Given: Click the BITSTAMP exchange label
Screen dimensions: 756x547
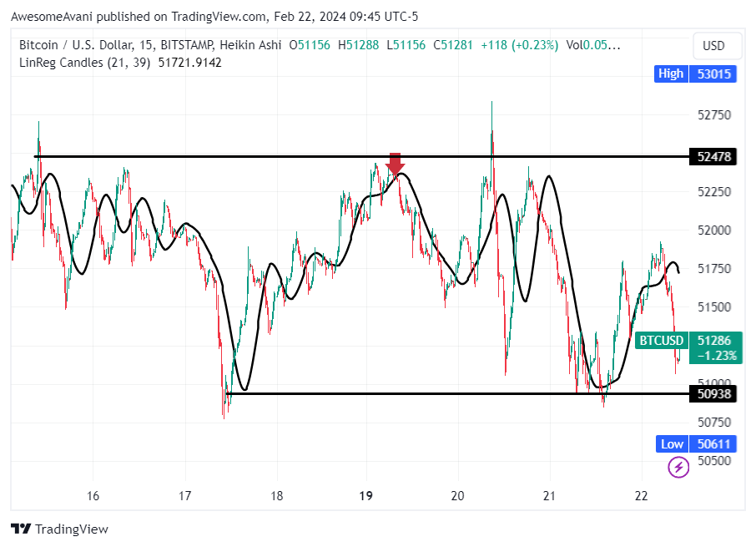Looking at the screenshot, I should 186,45.
